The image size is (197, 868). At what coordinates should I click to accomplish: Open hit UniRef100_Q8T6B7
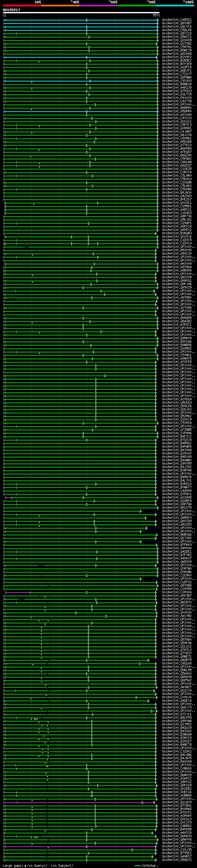pos(176,24)
